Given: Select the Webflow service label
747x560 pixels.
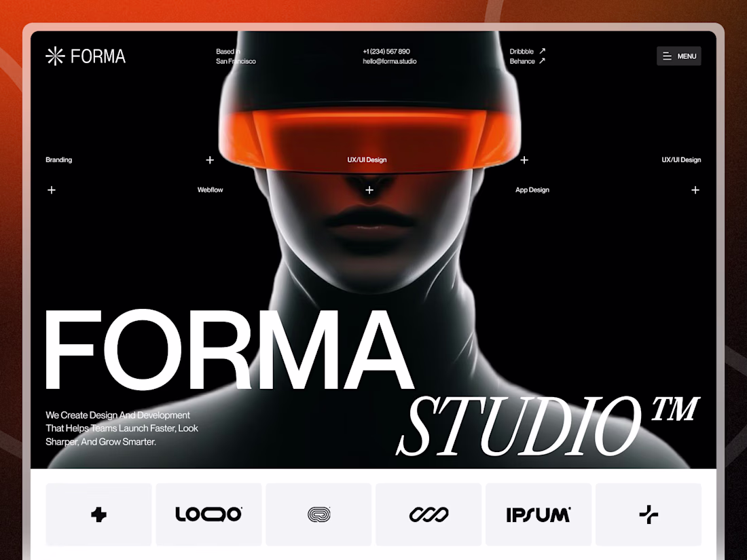Looking at the screenshot, I should click(210, 190).
